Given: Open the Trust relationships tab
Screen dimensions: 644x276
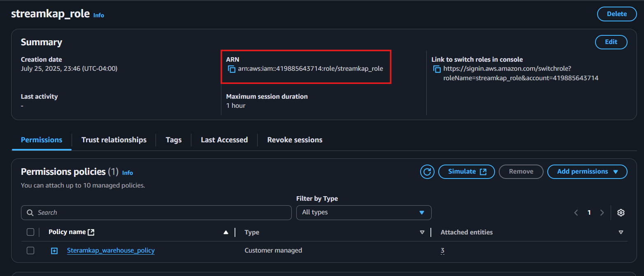Looking at the screenshot, I should coord(114,140).
